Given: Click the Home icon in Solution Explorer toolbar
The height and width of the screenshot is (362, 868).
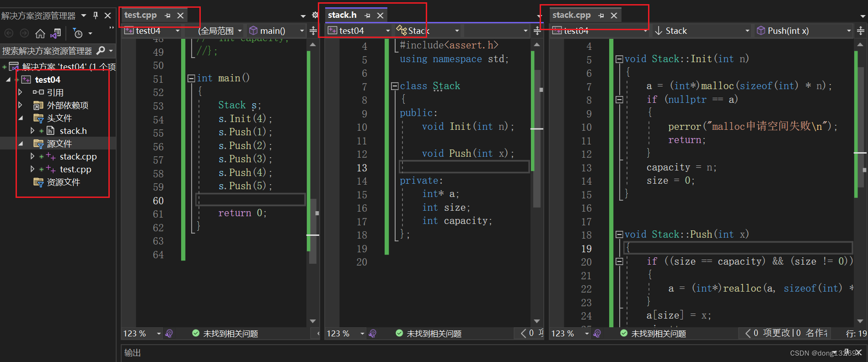Looking at the screenshot, I should [x=40, y=33].
